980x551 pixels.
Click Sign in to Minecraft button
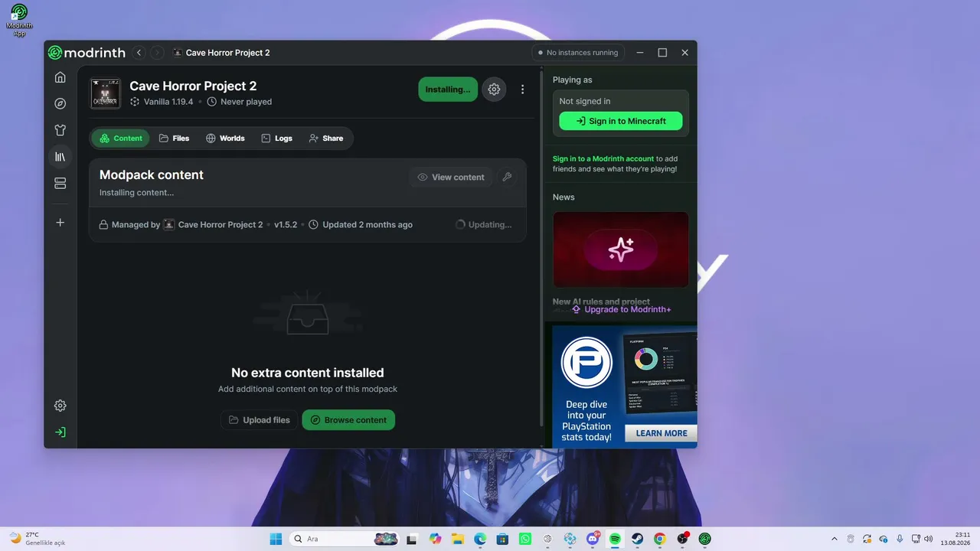pos(621,121)
